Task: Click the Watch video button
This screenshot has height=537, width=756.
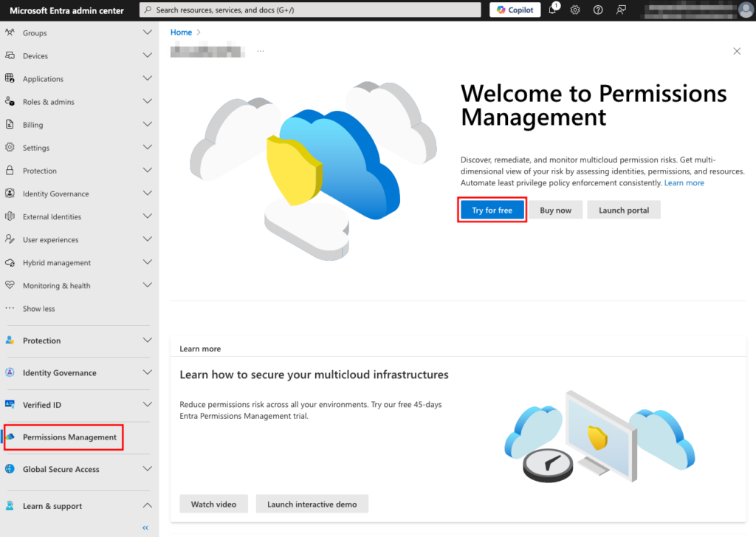Action: click(213, 504)
